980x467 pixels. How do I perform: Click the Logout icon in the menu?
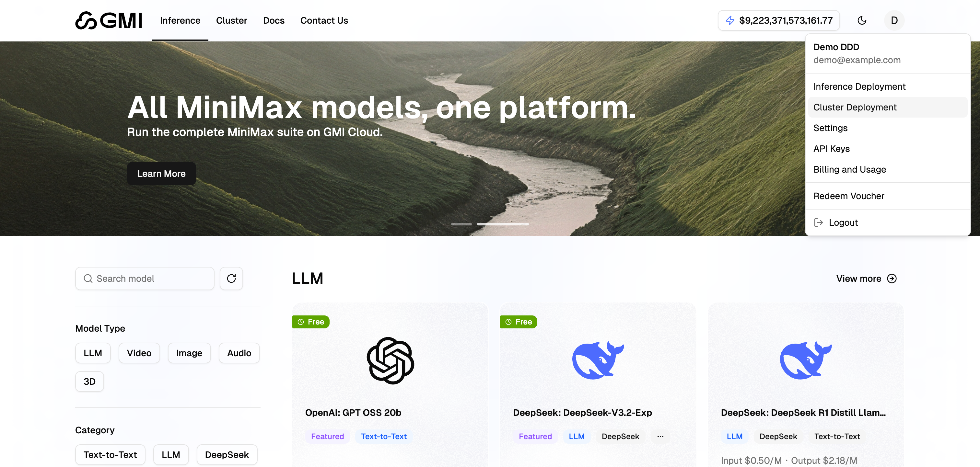click(x=818, y=222)
